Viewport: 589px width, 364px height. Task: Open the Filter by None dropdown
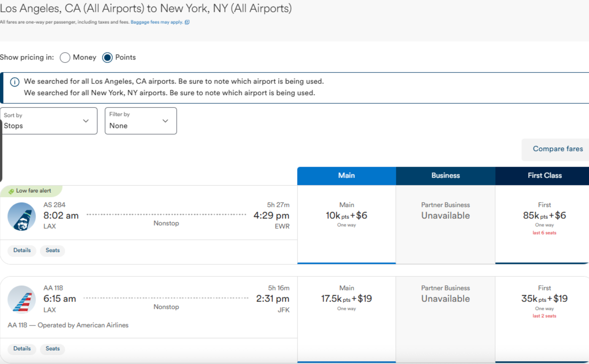141,121
